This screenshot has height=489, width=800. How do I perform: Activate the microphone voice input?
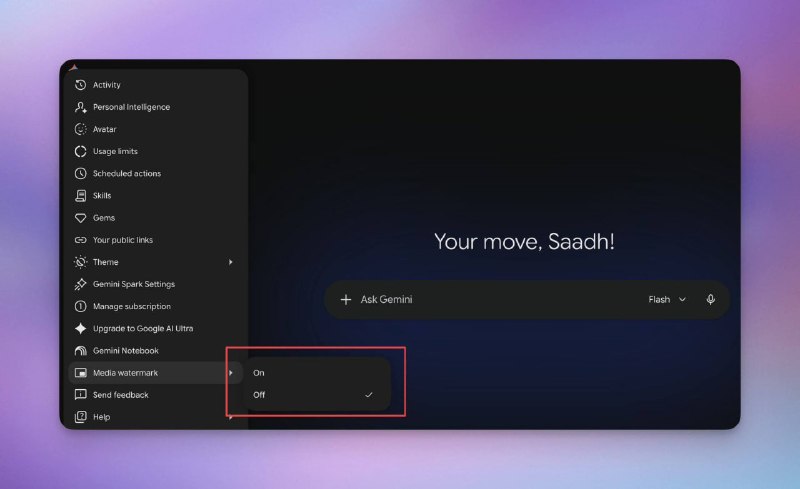[711, 300]
